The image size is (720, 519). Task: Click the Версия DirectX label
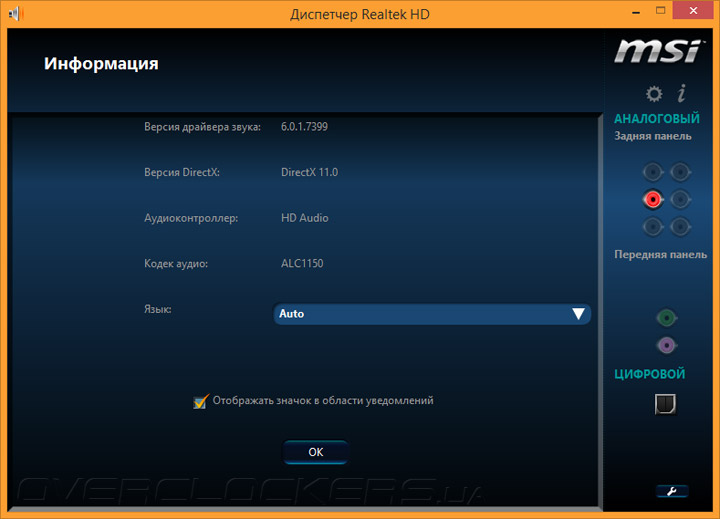(x=182, y=172)
